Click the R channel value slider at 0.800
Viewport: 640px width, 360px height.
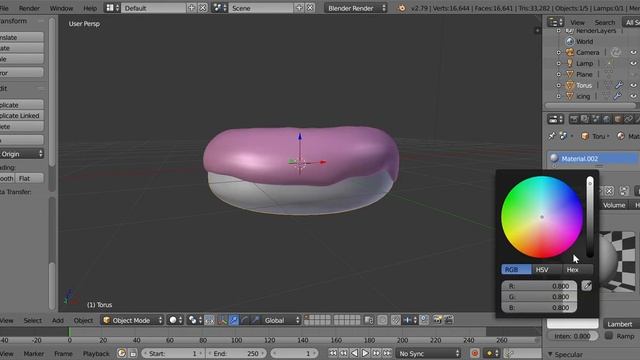tap(539, 286)
